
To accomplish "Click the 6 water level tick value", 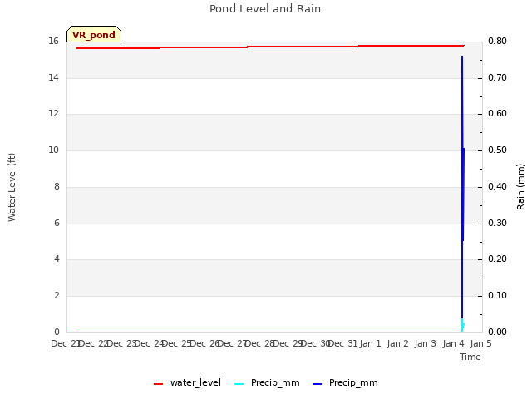I will pos(57,223).
